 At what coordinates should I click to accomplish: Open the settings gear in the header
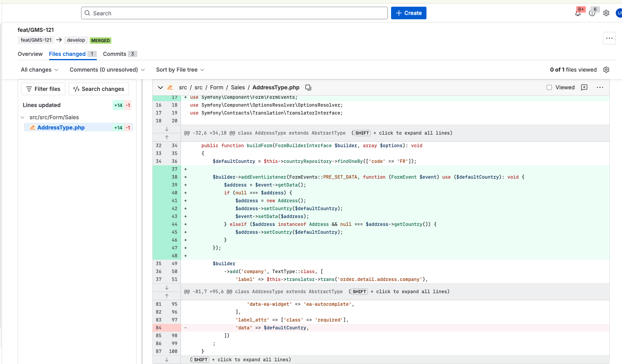[606, 13]
